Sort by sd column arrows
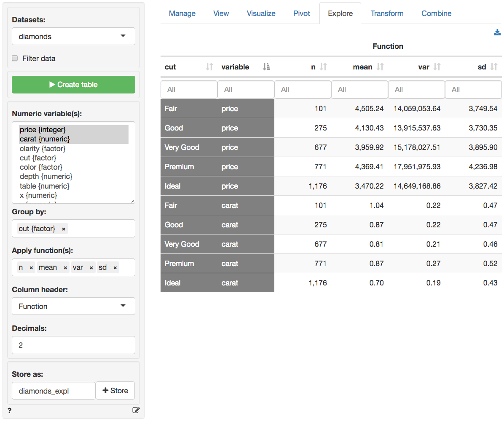 pyautogui.click(x=494, y=67)
